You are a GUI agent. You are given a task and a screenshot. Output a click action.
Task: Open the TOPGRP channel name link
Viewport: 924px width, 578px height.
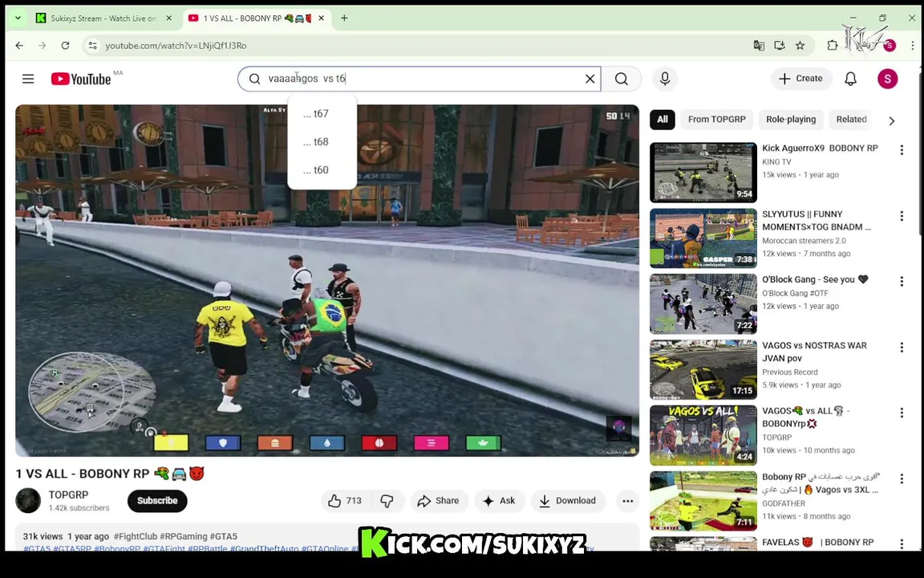point(68,495)
